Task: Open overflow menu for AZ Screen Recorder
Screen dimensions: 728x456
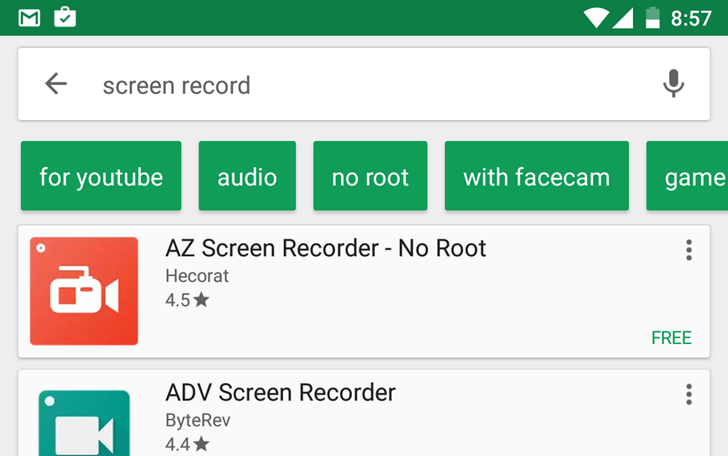Action: pyautogui.click(x=689, y=250)
